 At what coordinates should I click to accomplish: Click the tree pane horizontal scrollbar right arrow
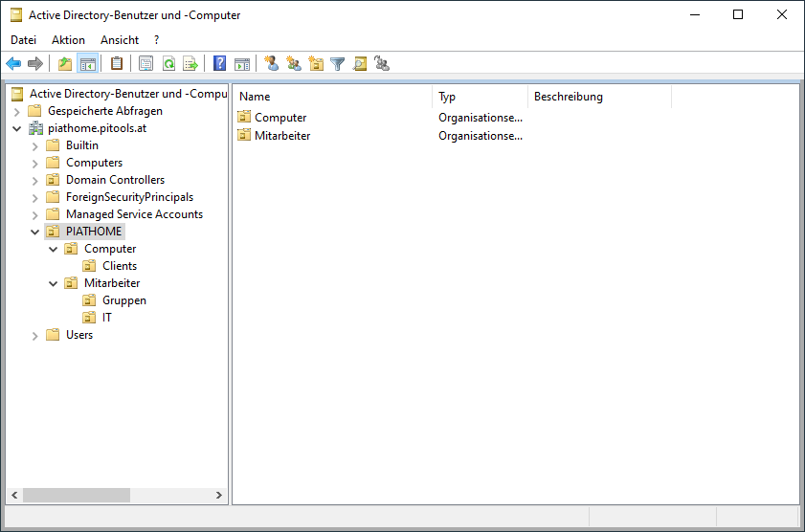pyautogui.click(x=219, y=496)
